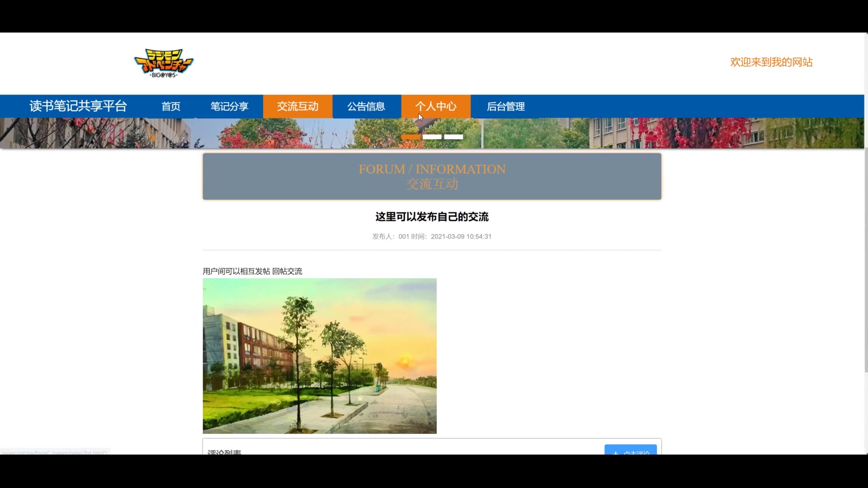Image resolution: width=868 pixels, height=488 pixels.
Task: Click the FORUM / INFORMATION banner header
Action: (432, 176)
